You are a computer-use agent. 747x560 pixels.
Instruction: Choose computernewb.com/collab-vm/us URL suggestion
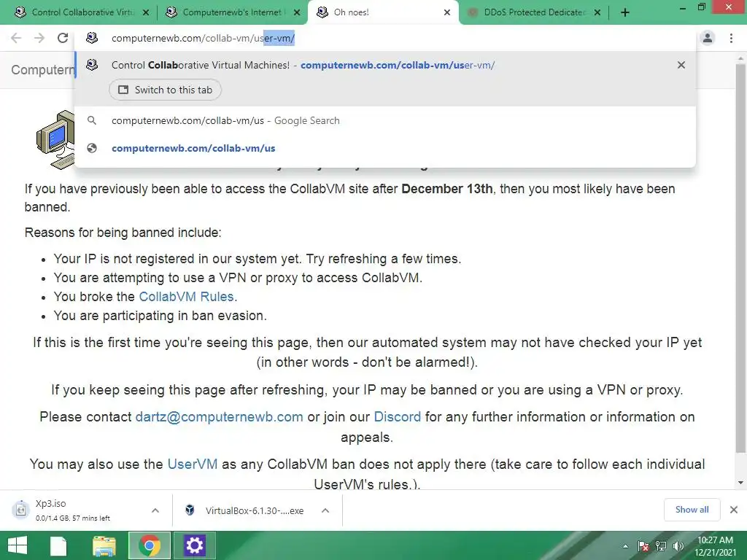(x=385, y=148)
